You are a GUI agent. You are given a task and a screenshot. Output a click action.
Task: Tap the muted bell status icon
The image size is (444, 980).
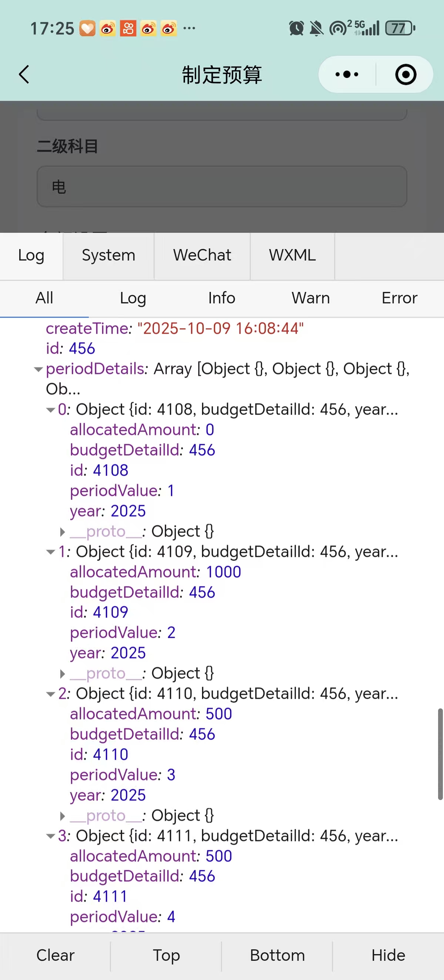pyautogui.click(x=316, y=28)
